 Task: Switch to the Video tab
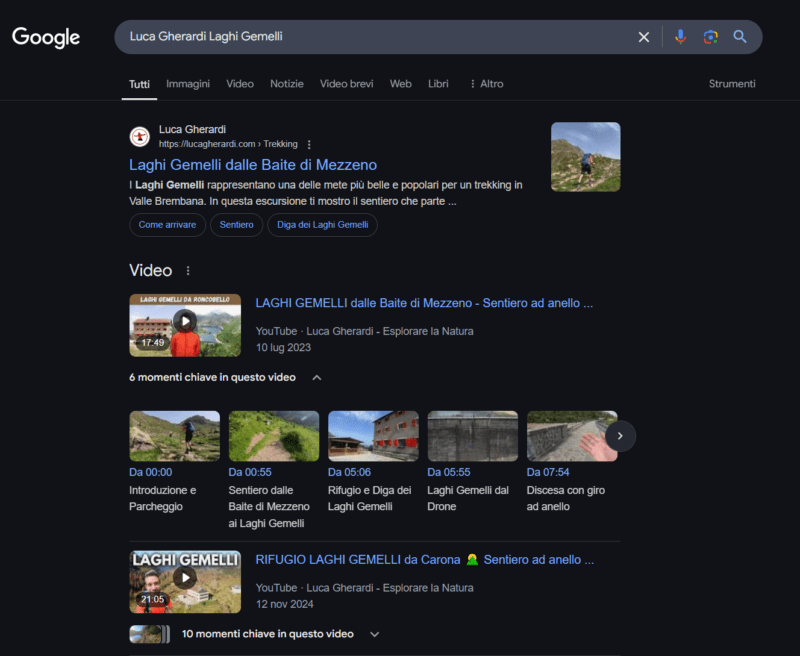point(240,84)
